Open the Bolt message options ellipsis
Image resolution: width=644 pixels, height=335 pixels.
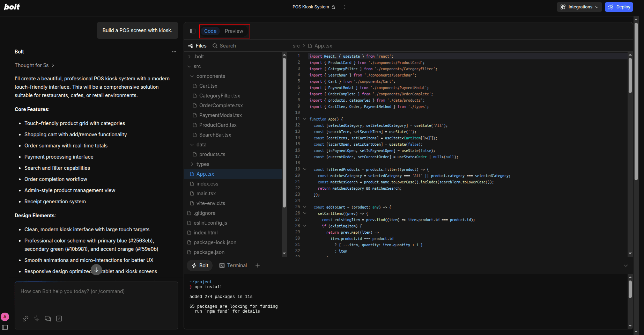pos(174,52)
